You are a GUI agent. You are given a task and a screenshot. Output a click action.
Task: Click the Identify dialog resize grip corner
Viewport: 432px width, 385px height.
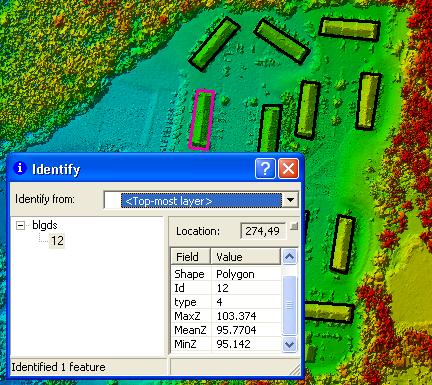pyautogui.click(x=295, y=369)
